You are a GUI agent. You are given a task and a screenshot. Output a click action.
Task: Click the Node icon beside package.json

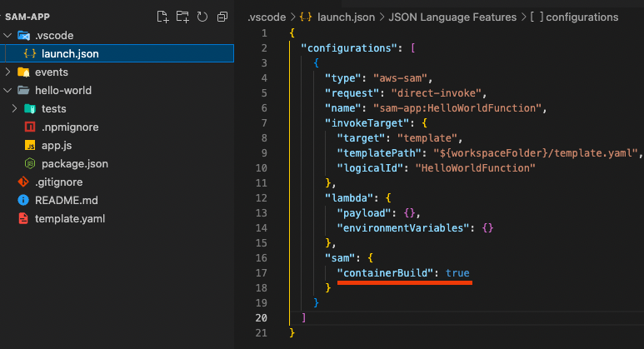pos(30,163)
